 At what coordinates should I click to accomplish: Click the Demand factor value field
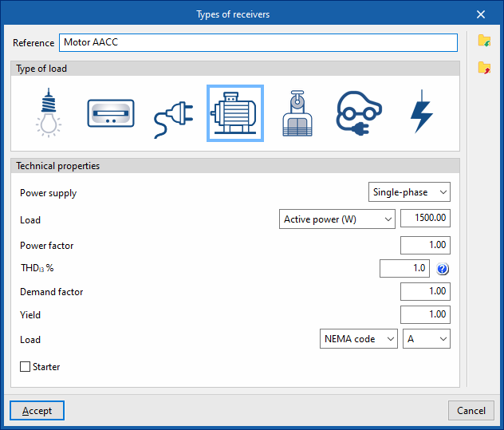pyautogui.click(x=425, y=291)
